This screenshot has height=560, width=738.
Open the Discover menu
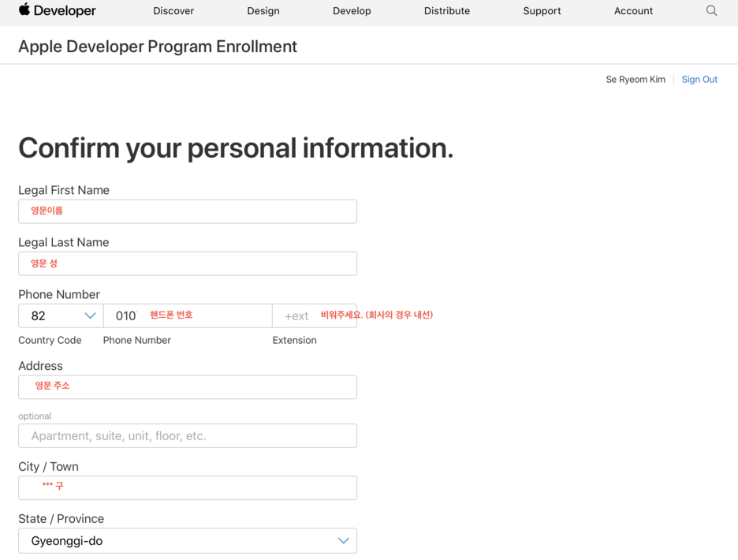[x=173, y=11]
